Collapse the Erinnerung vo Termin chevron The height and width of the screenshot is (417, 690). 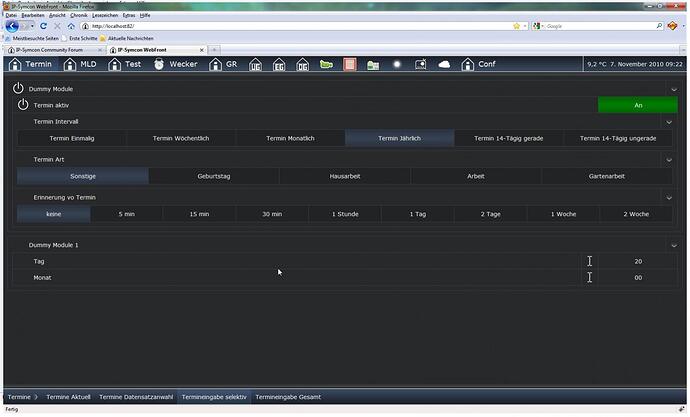tap(669, 198)
